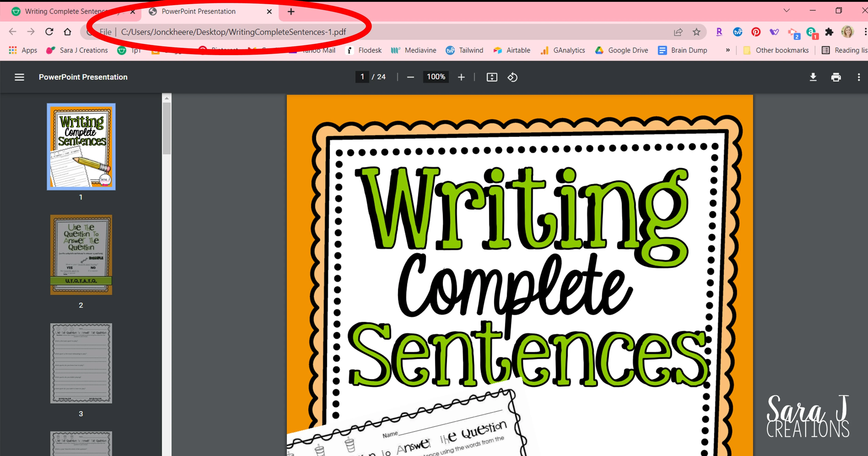Rotate the PDF counterclockwise
Screen dimensions: 868x456
tap(512, 77)
